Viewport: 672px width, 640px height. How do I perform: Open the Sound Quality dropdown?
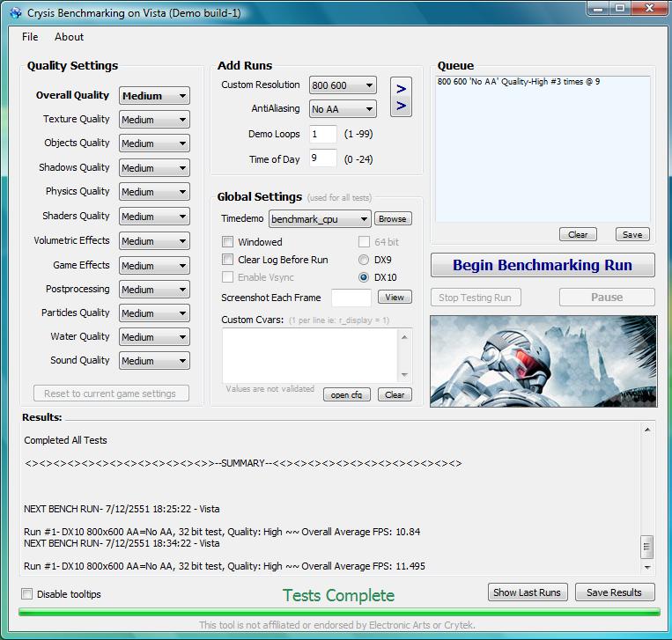154,361
